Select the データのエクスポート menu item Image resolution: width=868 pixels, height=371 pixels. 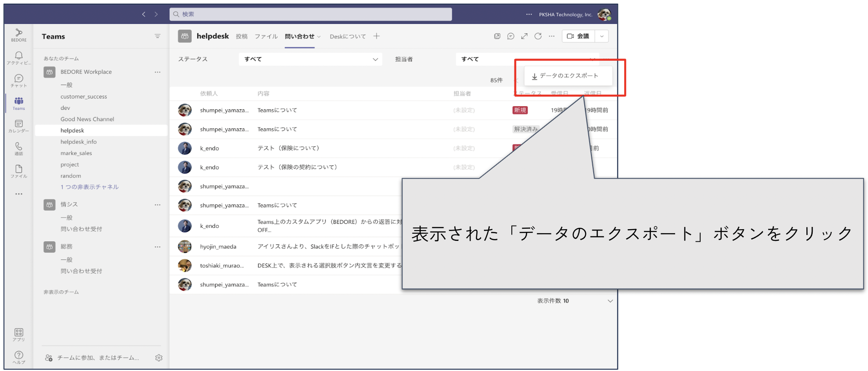[x=568, y=76]
